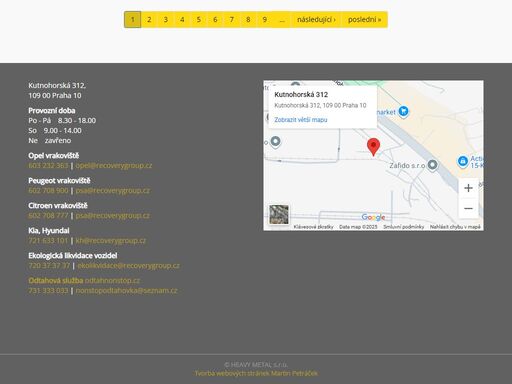This screenshot has height=384, width=512.
Task: Go to pagination page 2
Action: click(x=149, y=20)
